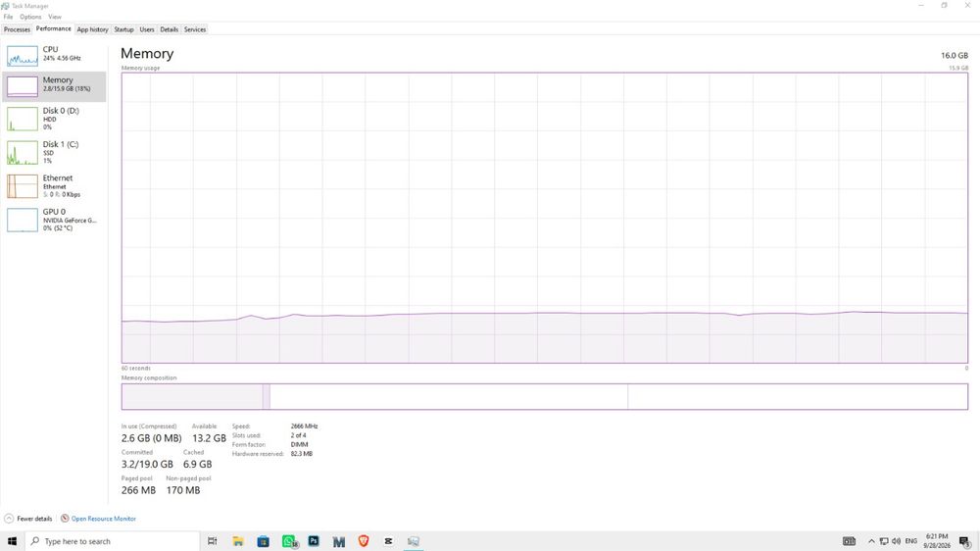Show the Ethernet performance panel

pyautogui.click(x=54, y=185)
